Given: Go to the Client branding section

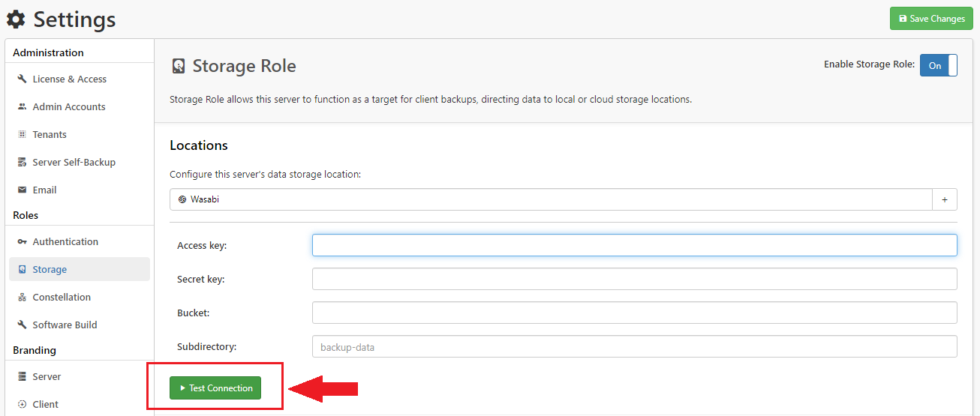Looking at the screenshot, I should [45, 404].
